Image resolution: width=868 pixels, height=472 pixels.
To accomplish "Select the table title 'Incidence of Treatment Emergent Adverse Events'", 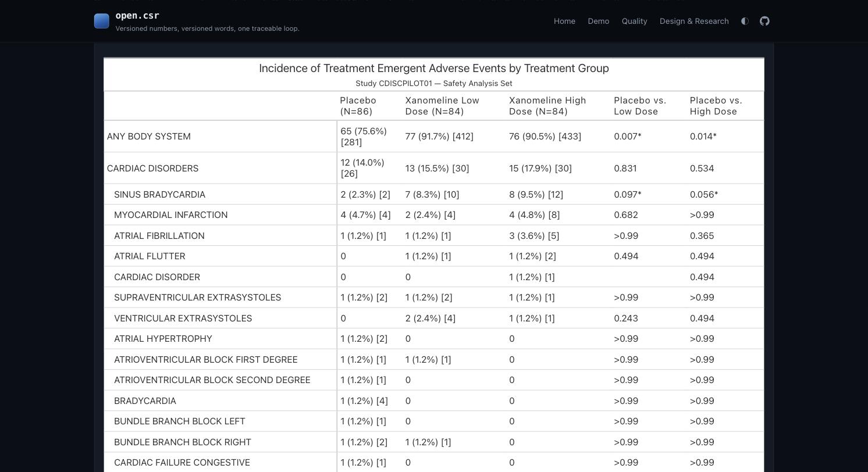I will 434,68.
